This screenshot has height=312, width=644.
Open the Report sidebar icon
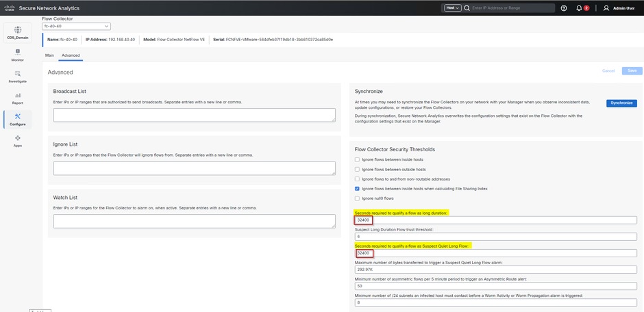[17, 95]
